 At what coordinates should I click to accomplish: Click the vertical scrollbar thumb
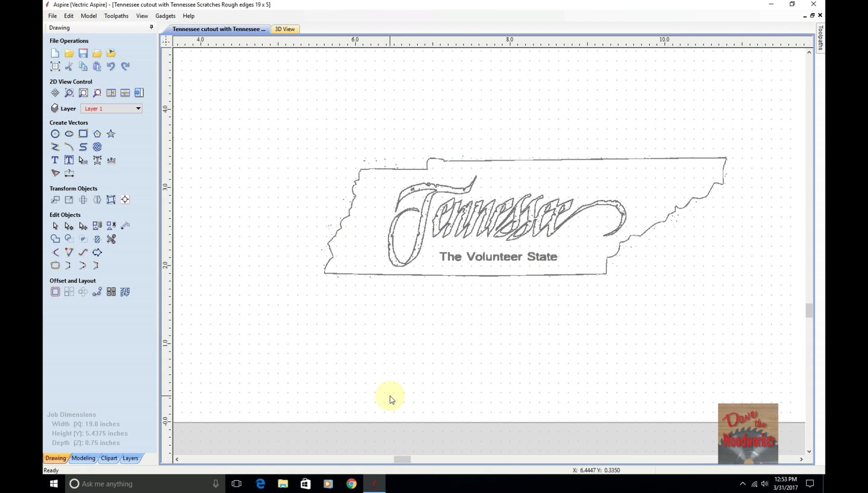pyautogui.click(x=809, y=311)
